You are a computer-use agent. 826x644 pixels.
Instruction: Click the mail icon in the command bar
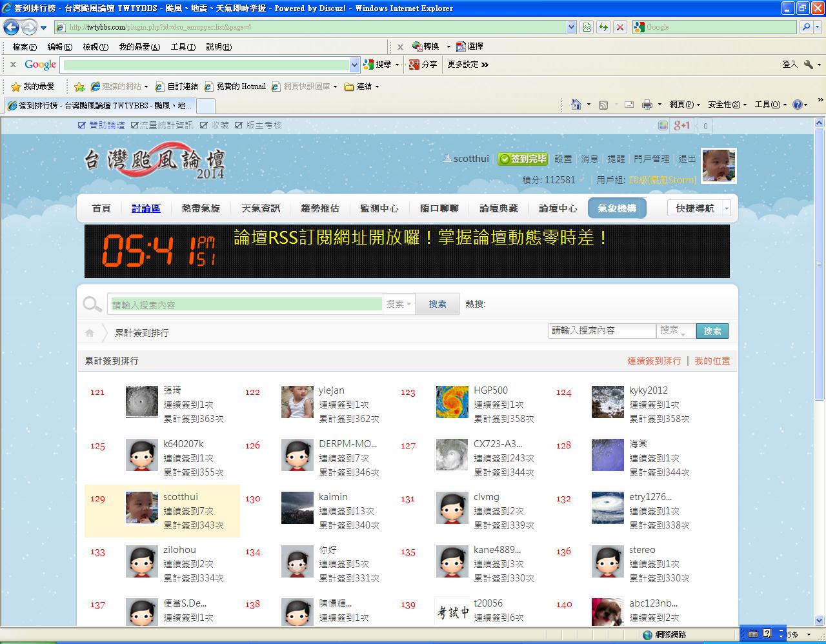[x=629, y=105]
